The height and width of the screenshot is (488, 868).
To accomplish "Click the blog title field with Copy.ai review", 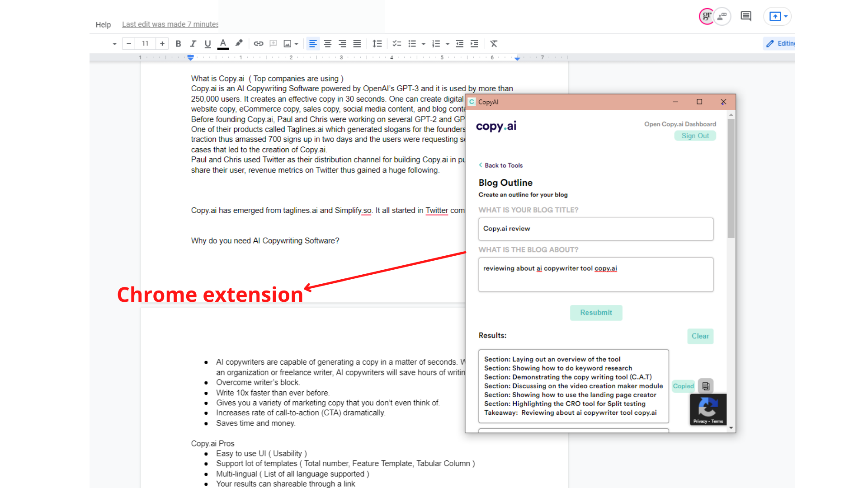I will pyautogui.click(x=596, y=229).
